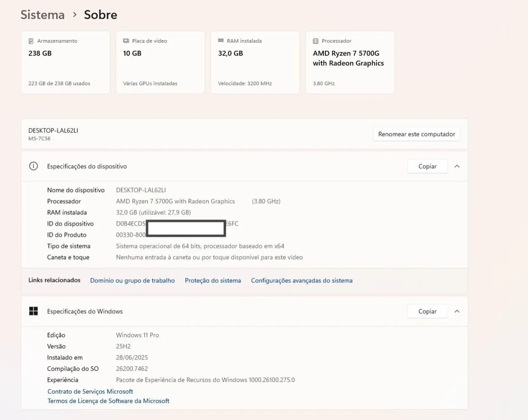The width and height of the screenshot is (528, 420).
Task: Click the ID do dispositivo label
Action: coord(71,223)
